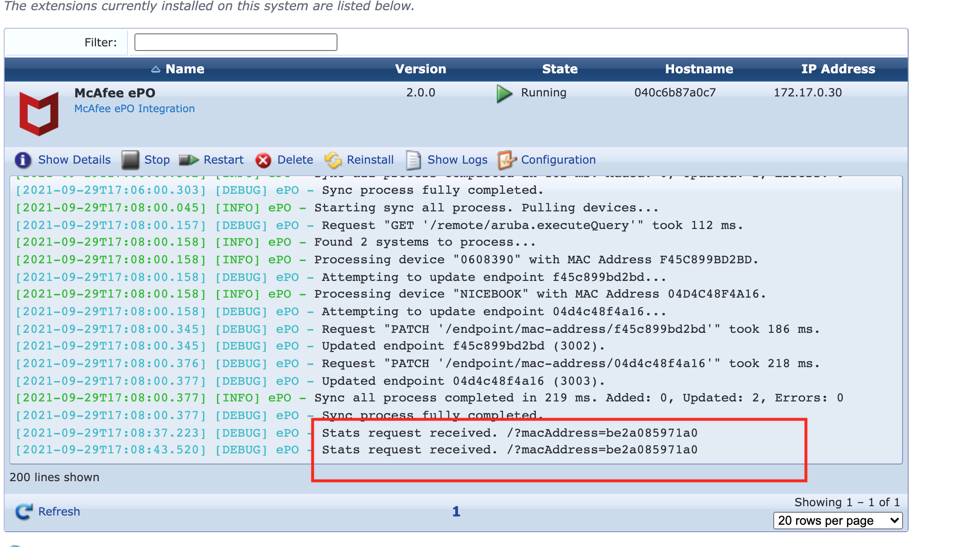Image resolution: width=980 pixels, height=547 pixels.
Task: Click the Restart arrow icon
Action: [189, 160]
